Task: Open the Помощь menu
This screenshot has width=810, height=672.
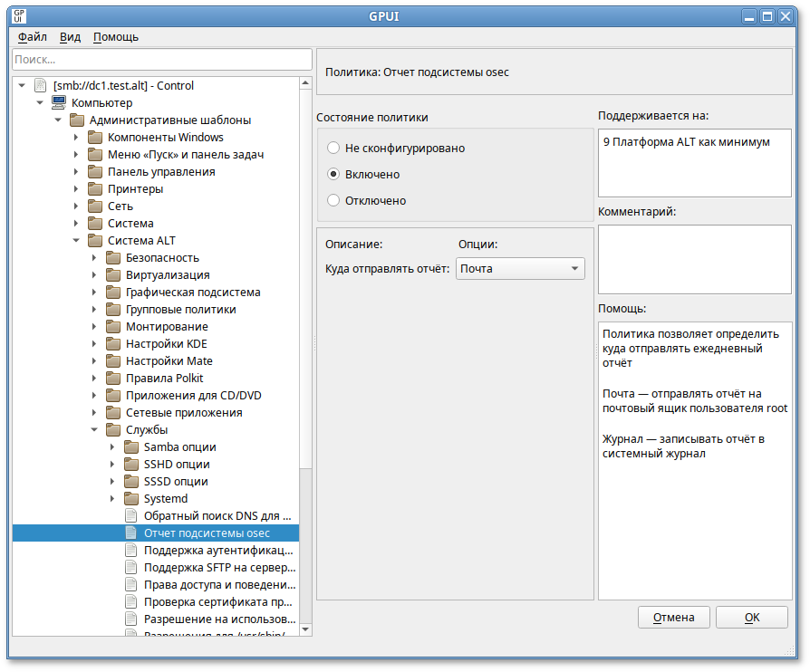Action: [x=116, y=37]
